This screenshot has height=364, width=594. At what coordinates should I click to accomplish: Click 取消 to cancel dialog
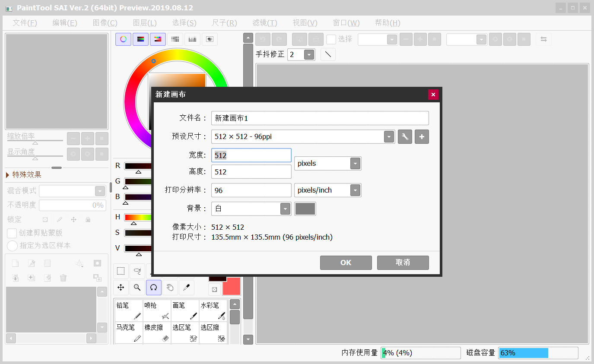403,263
